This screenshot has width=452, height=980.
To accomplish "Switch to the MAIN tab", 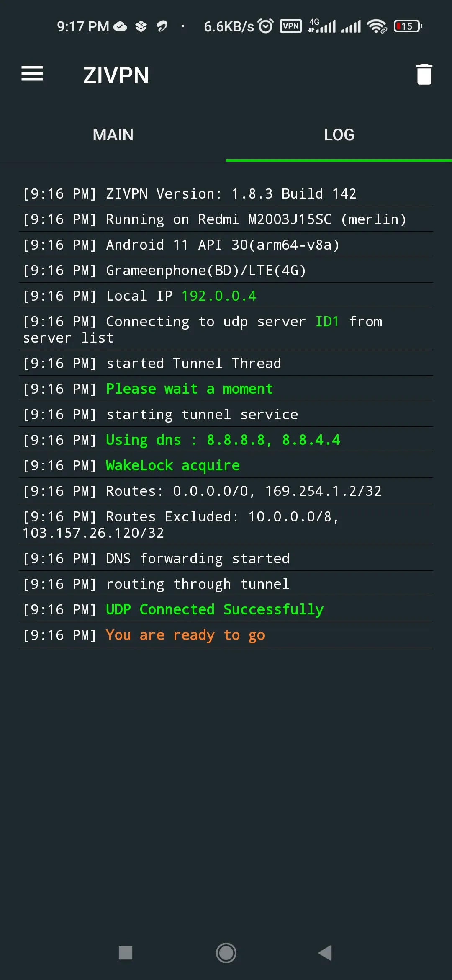I will (113, 134).
